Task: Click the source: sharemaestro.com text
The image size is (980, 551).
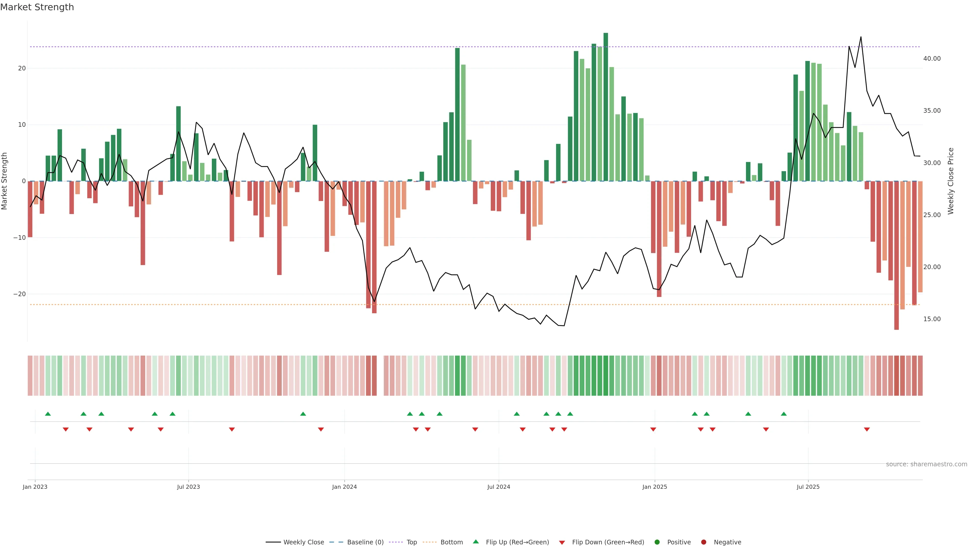Action: (926, 464)
